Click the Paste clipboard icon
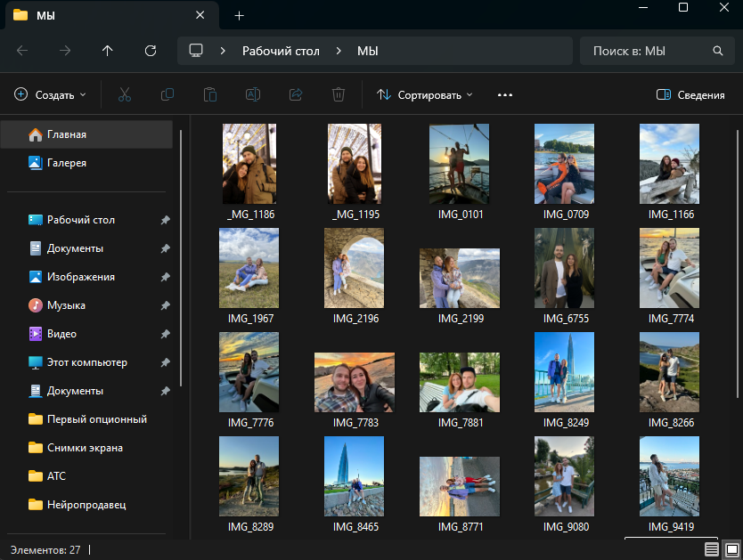Screen dimensions: 743x560 [210, 94]
